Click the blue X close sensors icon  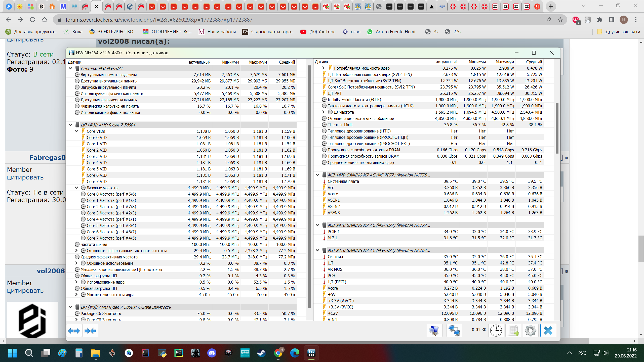[548, 330]
